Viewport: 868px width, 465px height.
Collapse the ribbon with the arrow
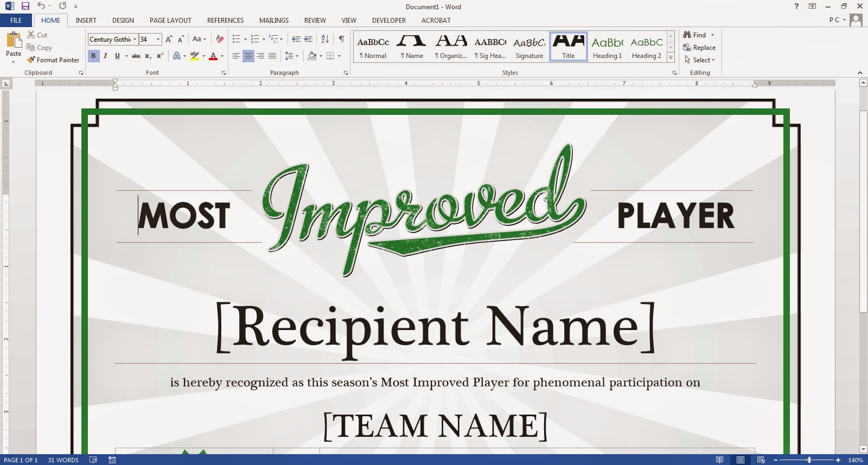[860, 73]
